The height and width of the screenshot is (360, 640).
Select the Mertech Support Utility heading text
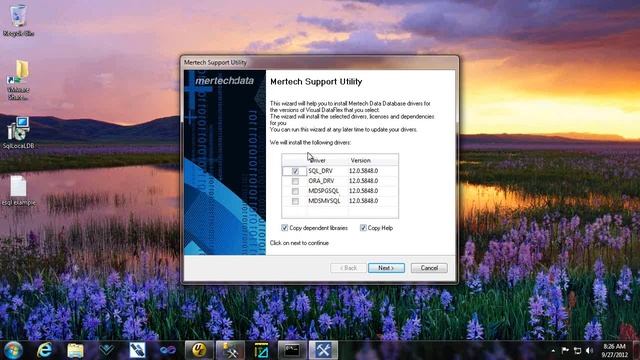click(x=316, y=82)
